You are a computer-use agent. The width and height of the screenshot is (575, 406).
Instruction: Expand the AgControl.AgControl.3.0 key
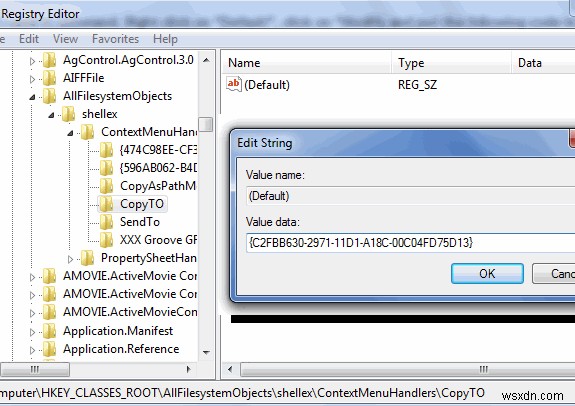point(32,61)
